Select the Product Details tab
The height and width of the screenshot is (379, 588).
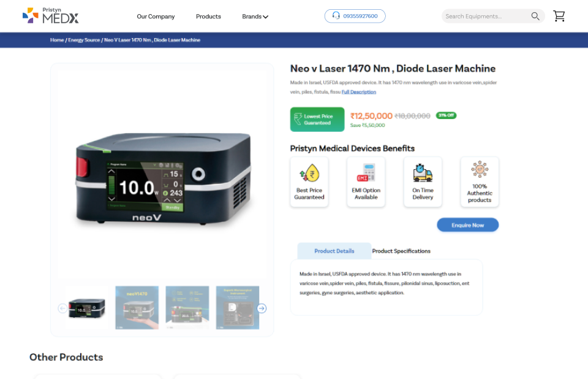334,251
